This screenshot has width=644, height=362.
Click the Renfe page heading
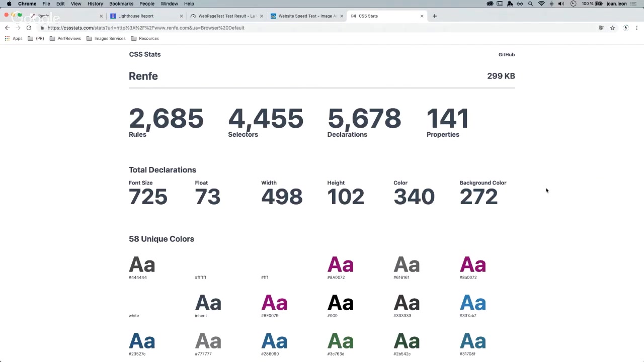pyautogui.click(x=143, y=76)
